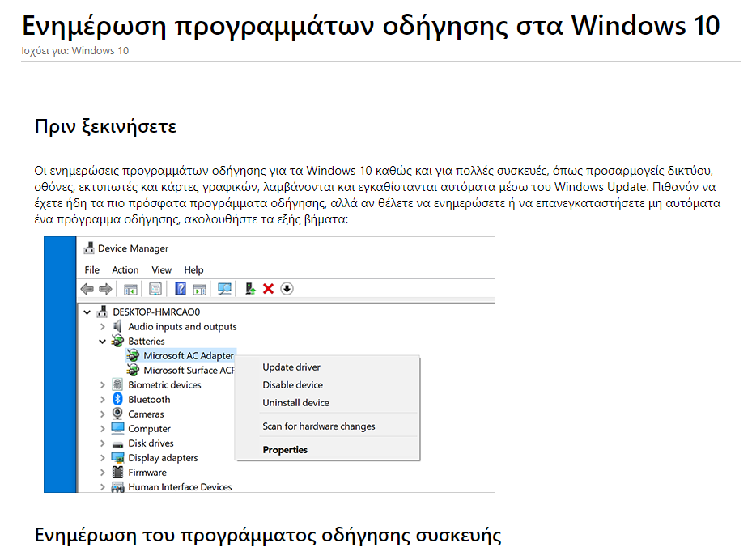The width and height of the screenshot is (752, 560).
Task: Expand the Display adapters node
Action: point(102,458)
